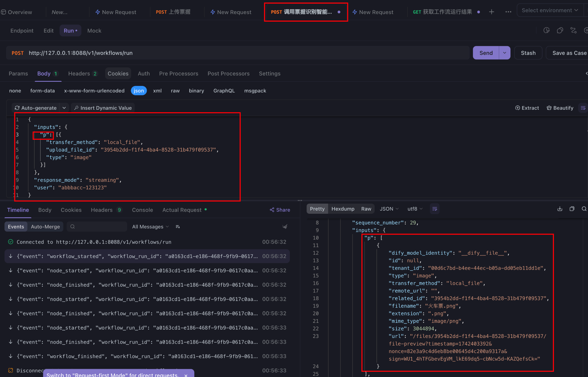Viewport: 588px width, 377px height.
Task: Toggle word wrap icon in response toolbar
Action: (434, 209)
